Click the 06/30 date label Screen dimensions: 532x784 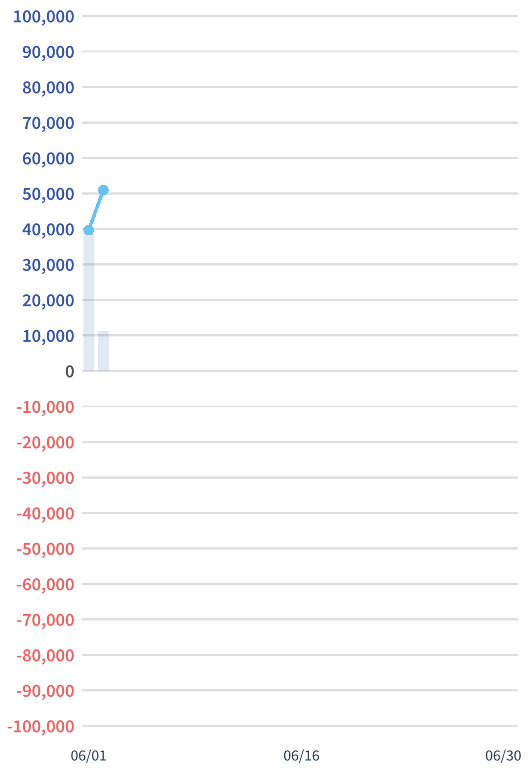point(503,756)
